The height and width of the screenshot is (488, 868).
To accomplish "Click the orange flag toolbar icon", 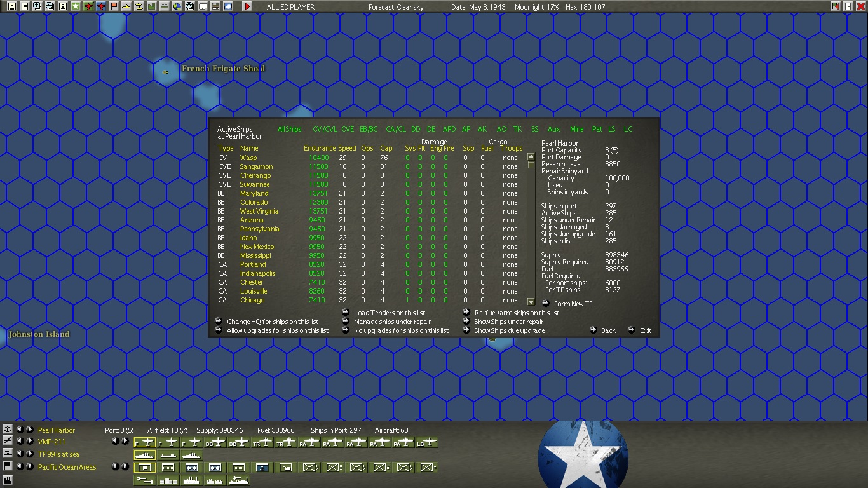I will point(114,6).
